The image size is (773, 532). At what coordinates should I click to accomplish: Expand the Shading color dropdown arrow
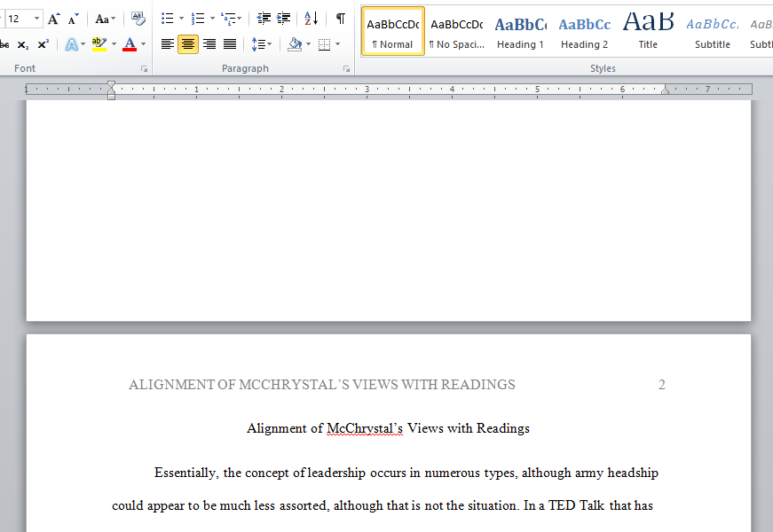(x=309, y=44)
